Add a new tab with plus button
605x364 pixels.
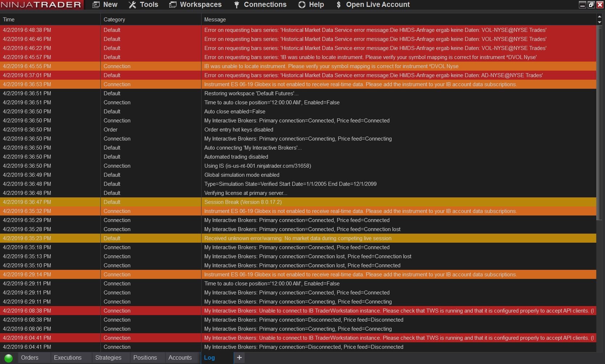(x=239, y=357)
